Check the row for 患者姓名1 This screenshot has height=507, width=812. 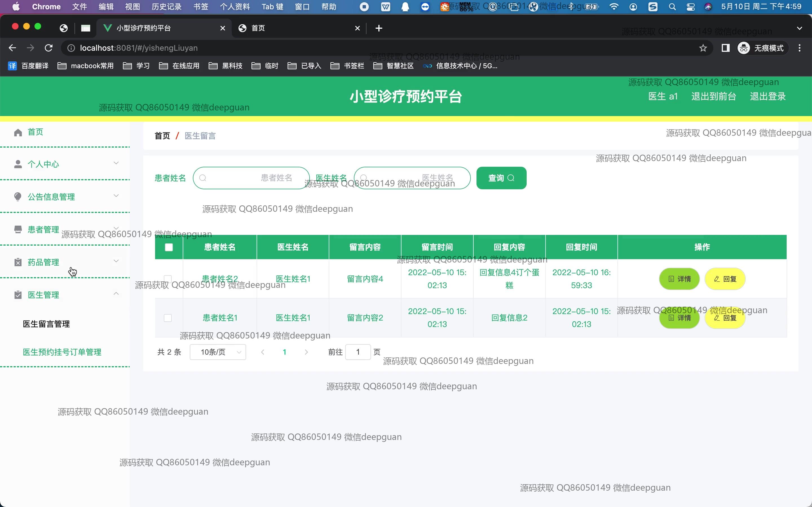tap(168, 317)
